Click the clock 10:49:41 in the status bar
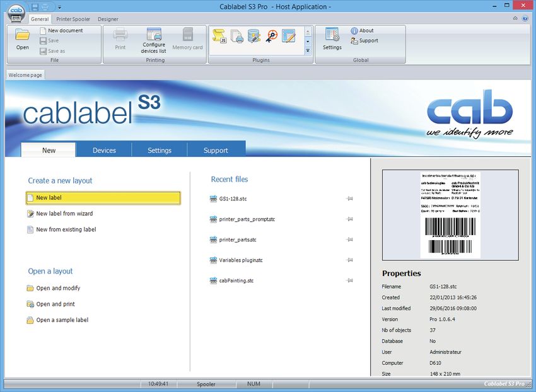This screenshot has height=392, width=536. [158, 384]
